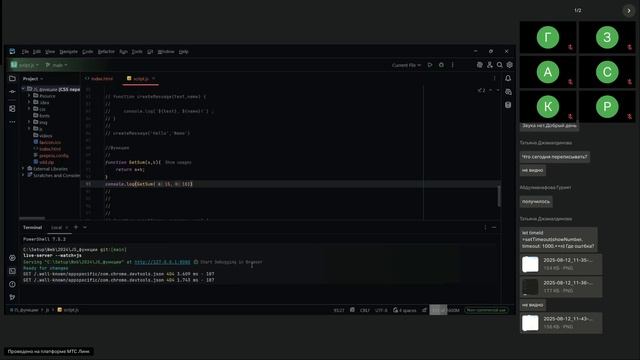The image size is (640, 360).
Task: Open the editor tabs options kebab
Action: point(495,78)
